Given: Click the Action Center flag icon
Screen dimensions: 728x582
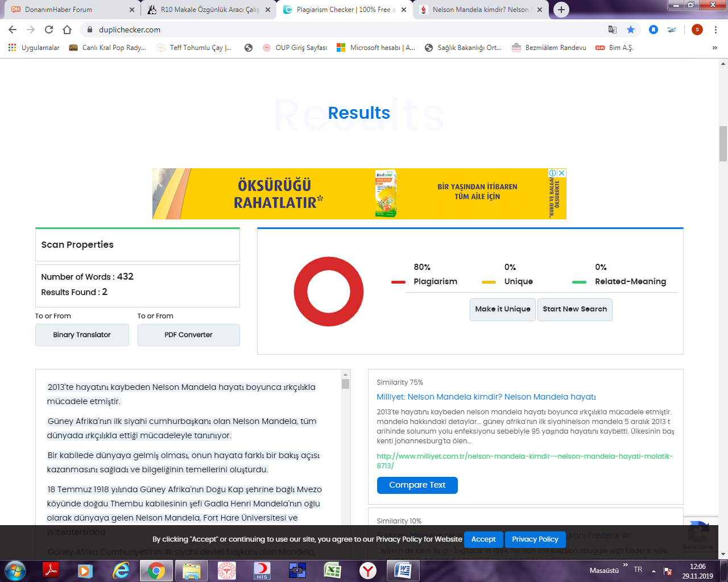Looking at the screenshot, I should (668, 571).
